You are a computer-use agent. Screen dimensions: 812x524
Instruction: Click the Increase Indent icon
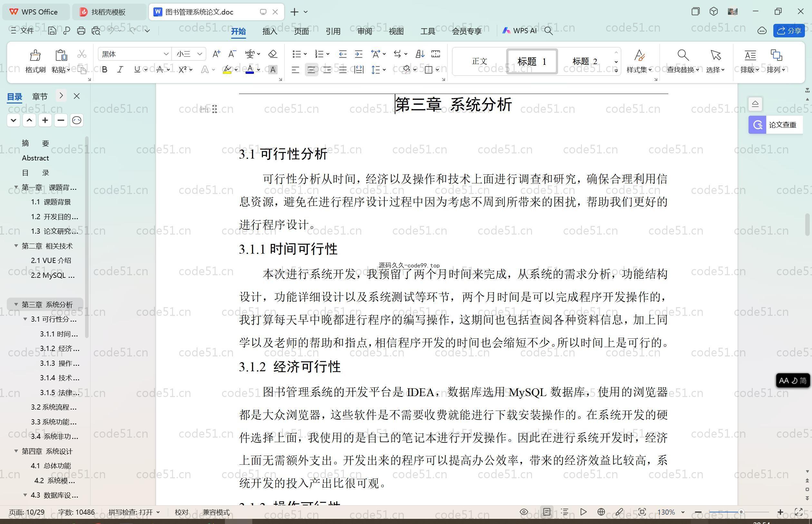359,54
